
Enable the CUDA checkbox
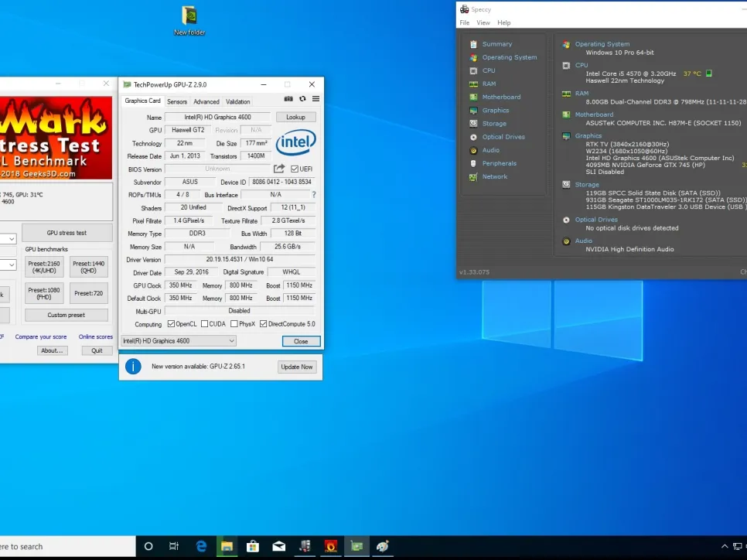(203, 324)
